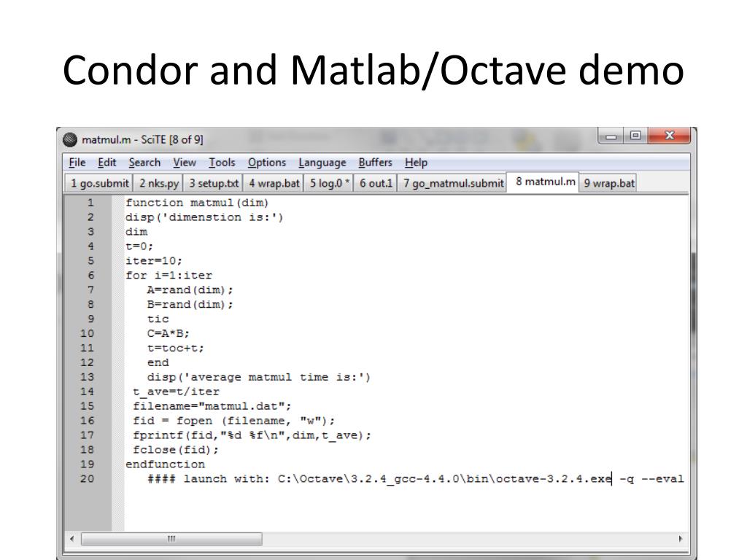
Task: Click on '#### launch with:' comment line
Action: click(415, 478)
